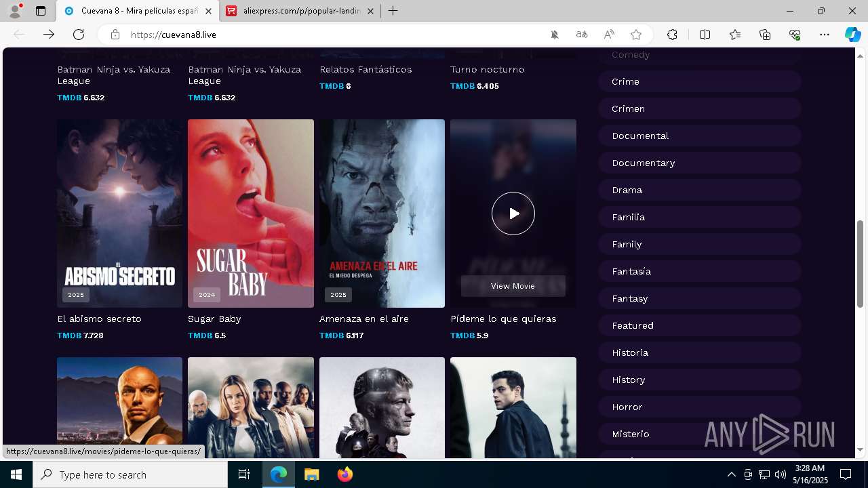This screenshot has width=868, height=488.
Task: Select the Familia genre
Action: 699,217
